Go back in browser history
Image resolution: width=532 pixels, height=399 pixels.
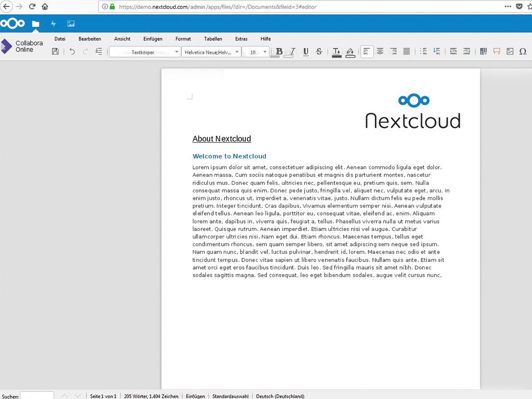pos(6,7)
